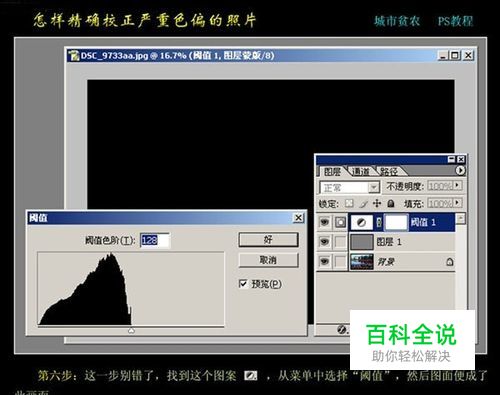Click the Layers panel scrollbar up arrow
This screenshot has width=500, height=395.
click(461, 218)
